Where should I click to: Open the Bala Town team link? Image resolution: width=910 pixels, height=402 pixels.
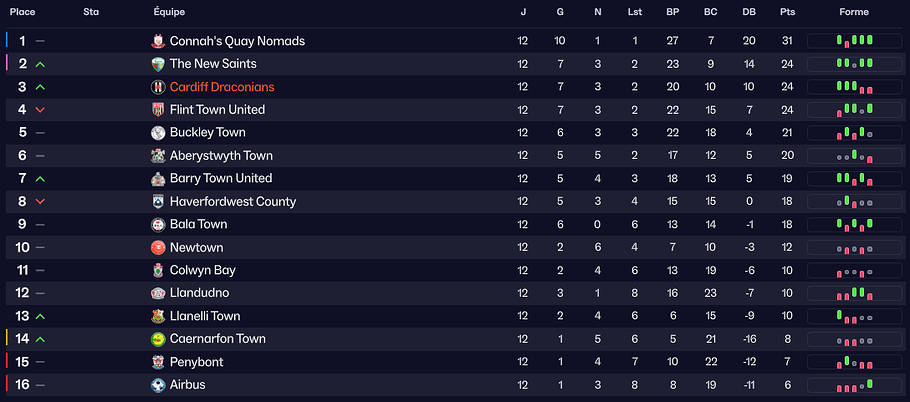click(198, 225)
